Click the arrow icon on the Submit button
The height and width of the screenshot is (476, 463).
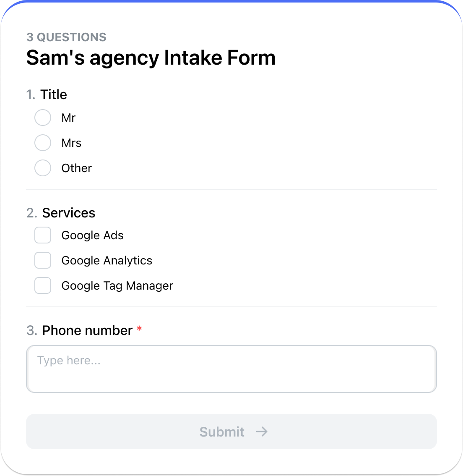coord(262,432)
